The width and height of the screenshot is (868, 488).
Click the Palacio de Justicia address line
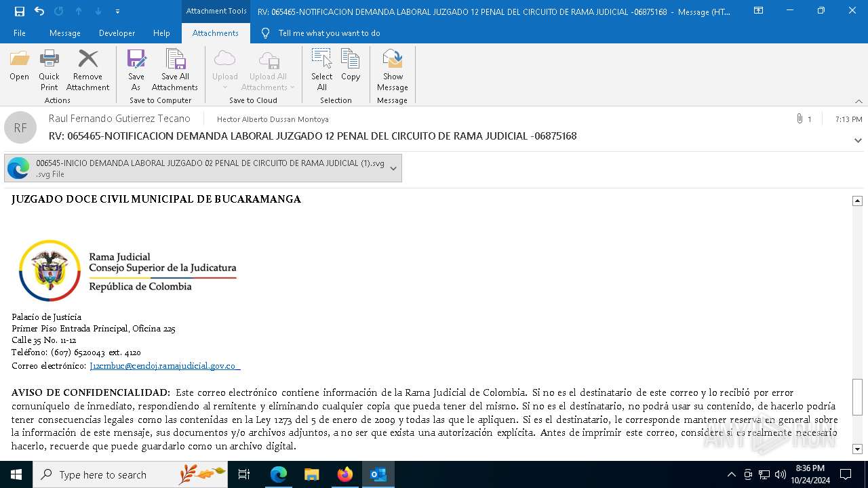pyautogui.click(x=46, y=317)
